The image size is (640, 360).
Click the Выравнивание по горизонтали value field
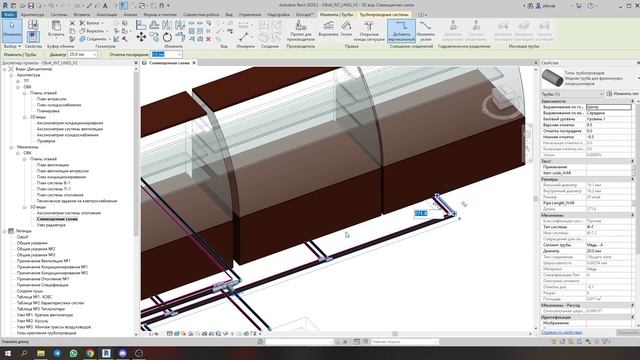tap(609, 107)
